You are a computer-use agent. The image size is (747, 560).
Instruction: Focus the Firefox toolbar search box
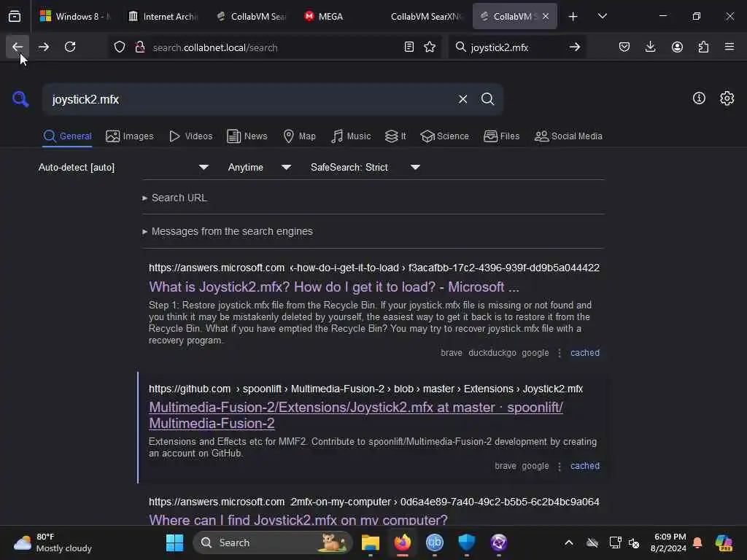pos(517,47)
